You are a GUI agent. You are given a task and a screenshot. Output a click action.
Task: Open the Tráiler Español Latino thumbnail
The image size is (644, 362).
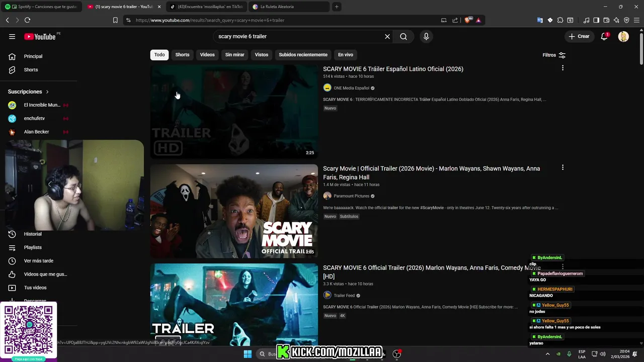click(234, 112)
